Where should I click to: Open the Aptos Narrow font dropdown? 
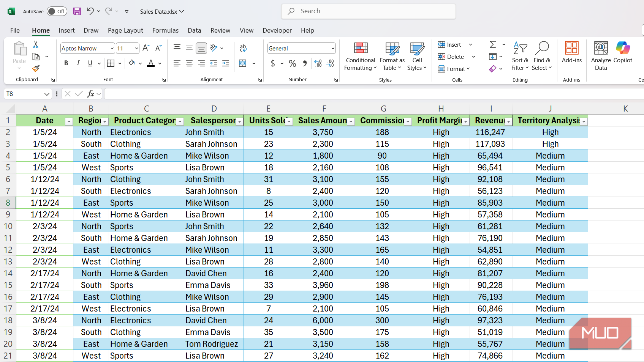[x=112, y=49]
